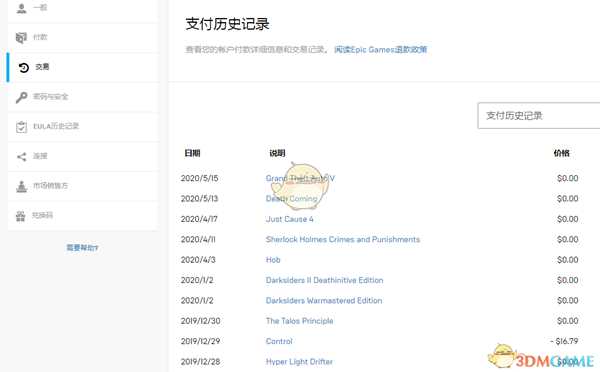Click the 需要帮助? help link
The image size is (600, 372).
[82, 248]
